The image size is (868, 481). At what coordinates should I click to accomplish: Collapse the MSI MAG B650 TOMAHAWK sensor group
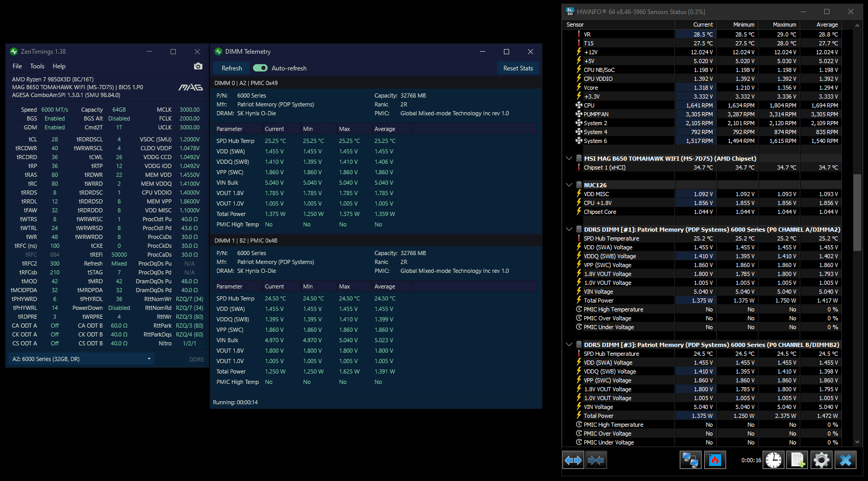pyautogui.click(x=569, y=159)
